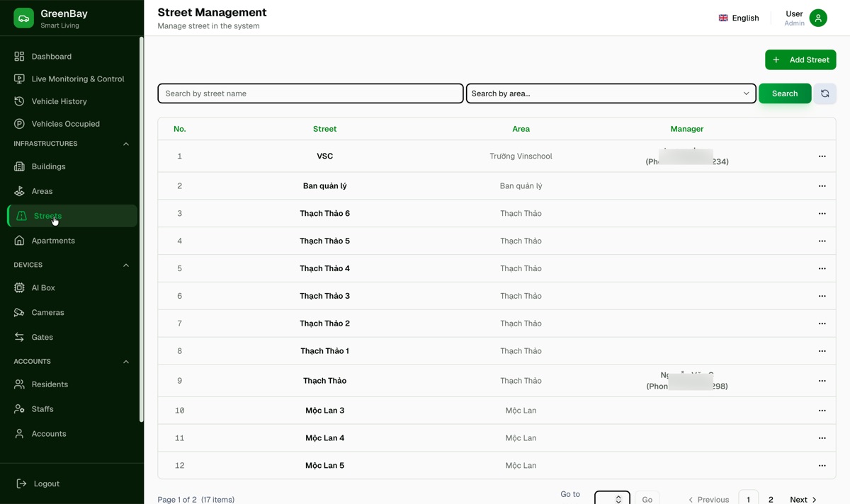Screen dimensions: 850x504
Task: Click the Street column header
Action: point(324,129)
